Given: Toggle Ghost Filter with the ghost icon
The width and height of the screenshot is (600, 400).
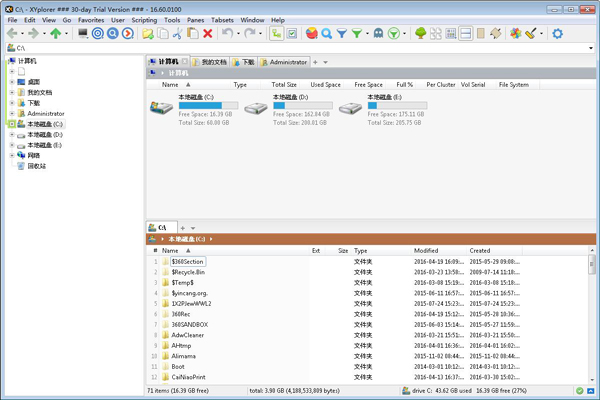Looking at the screenshot, I should point(378,34).
